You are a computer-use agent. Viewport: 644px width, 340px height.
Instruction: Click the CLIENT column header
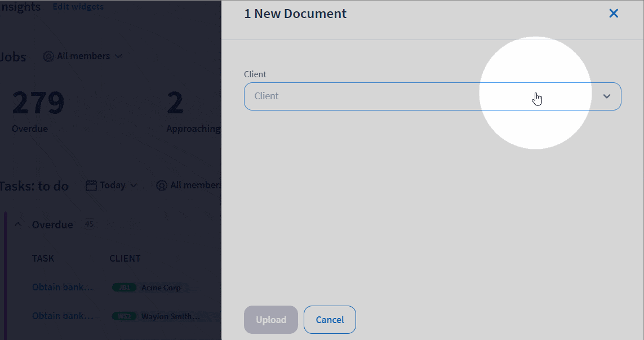click(125, 258)
